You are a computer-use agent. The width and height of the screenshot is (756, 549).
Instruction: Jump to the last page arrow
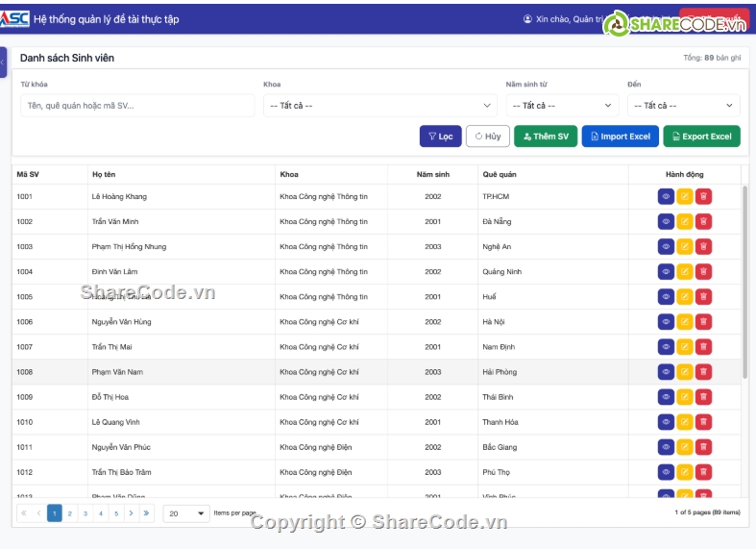pos(146,513)
